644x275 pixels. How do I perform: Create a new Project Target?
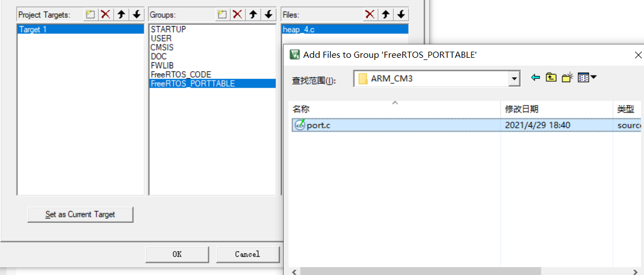point(90,15)
